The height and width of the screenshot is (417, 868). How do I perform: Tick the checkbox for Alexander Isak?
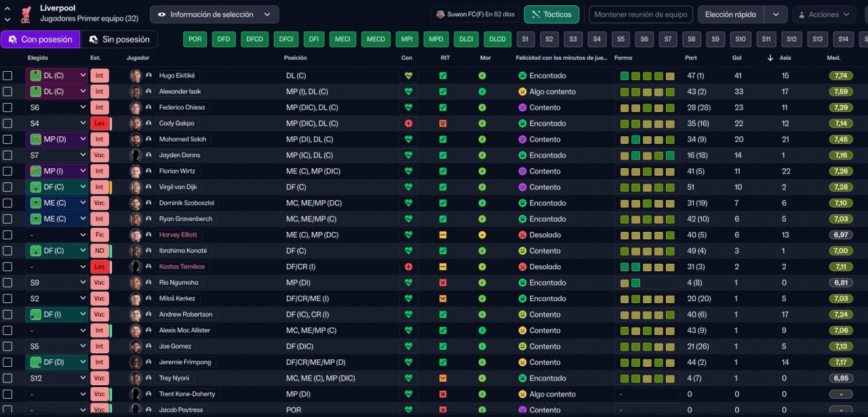7,92
